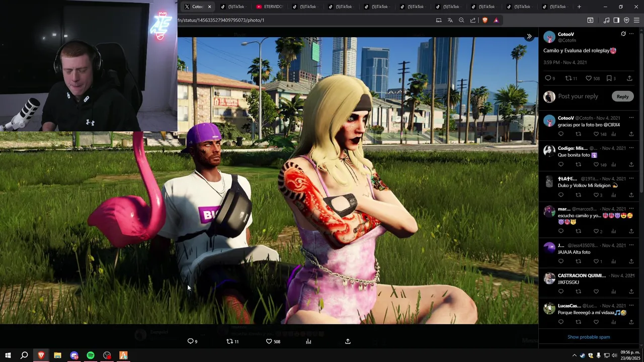Focus the 'Post your reply' field
This screenshot has height=362, width=644.
click(x=578, y=96)
